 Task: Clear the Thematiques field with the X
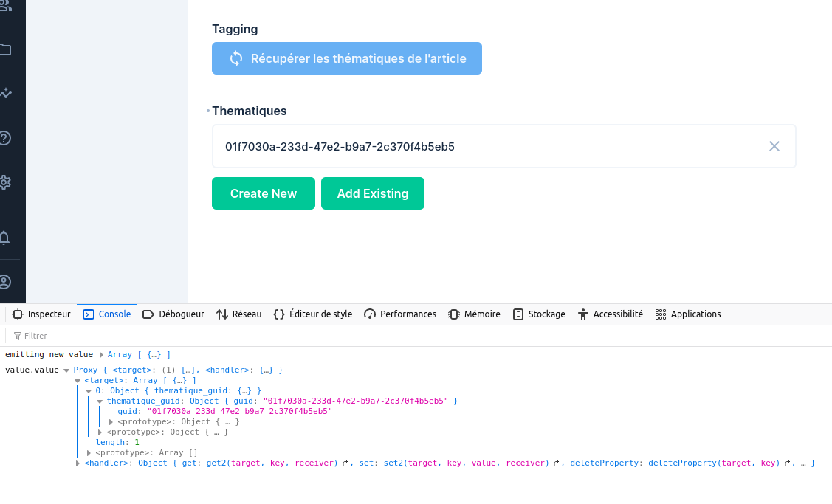pyautogui.click(x=774, y=145)
